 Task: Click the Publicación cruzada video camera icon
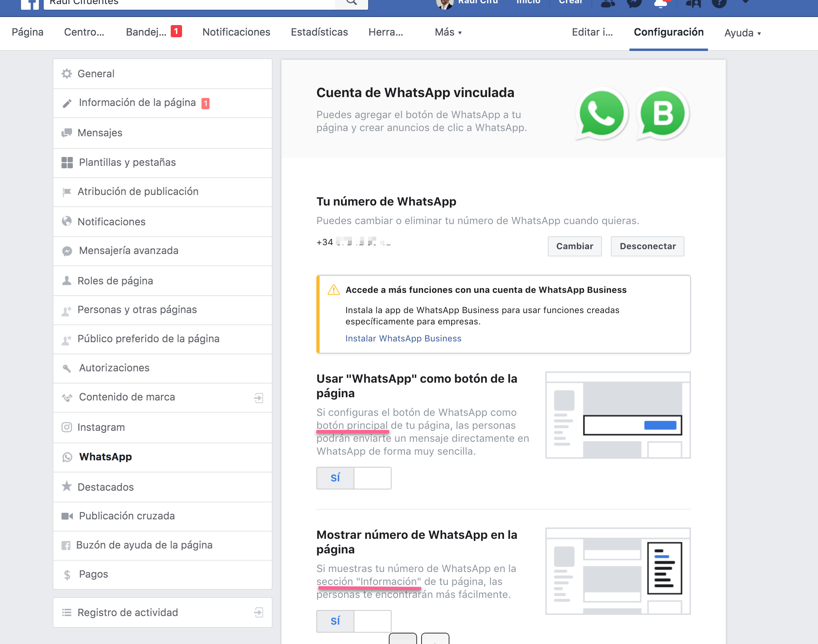(x=67, y=516)
